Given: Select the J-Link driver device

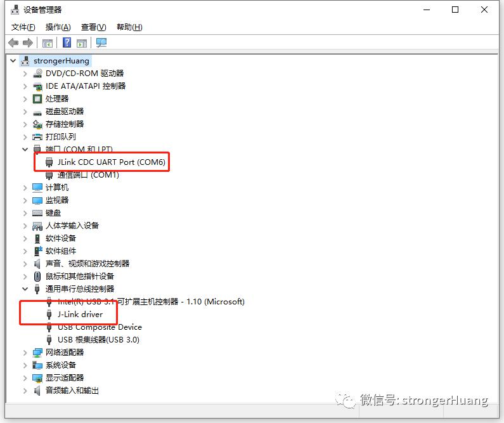Looking at the screenshot, I should click(80, 315).
